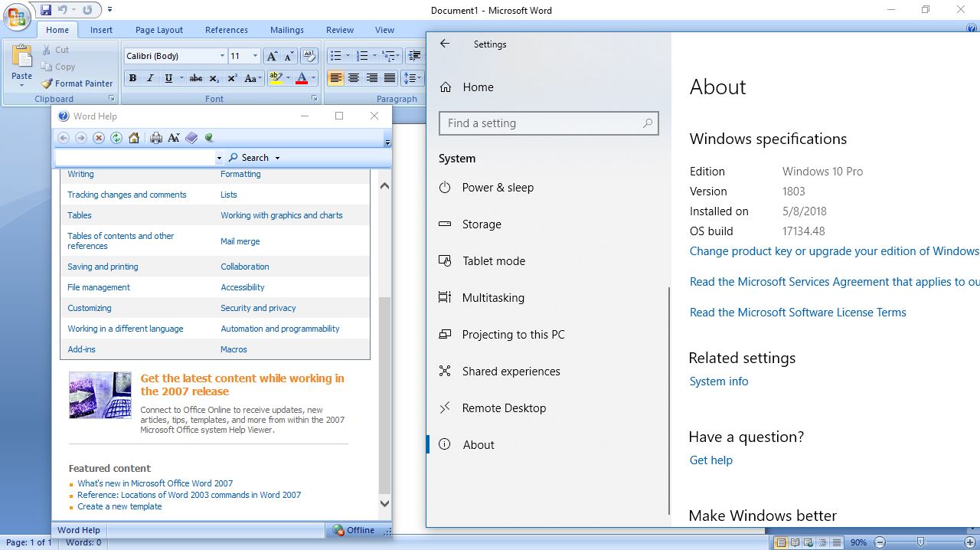Return to the Word Help home page

pyautogui.click(x=133, y=138)
